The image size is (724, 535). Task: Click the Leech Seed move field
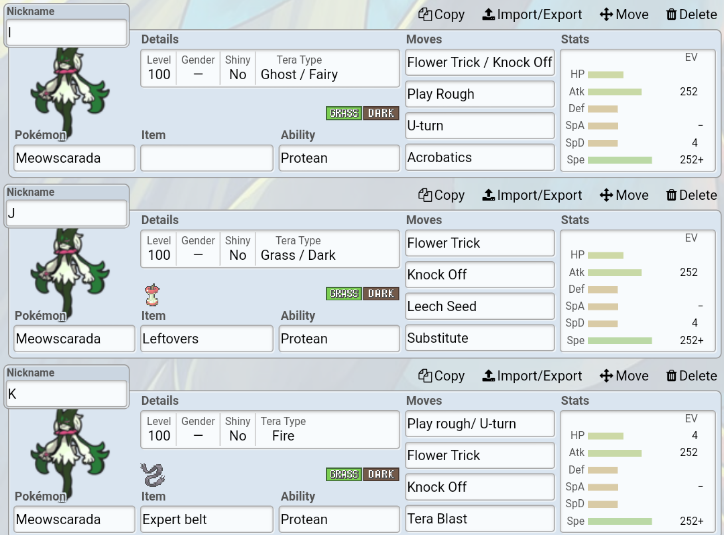click(x=480, y=306)
